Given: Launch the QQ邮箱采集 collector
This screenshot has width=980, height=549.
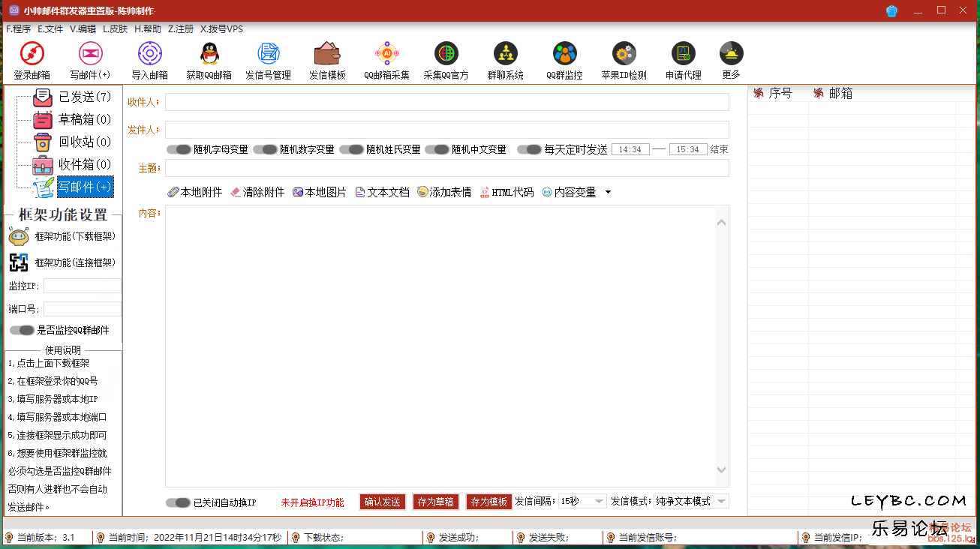Looking at the screenshot, I should [x=386, y=59].
